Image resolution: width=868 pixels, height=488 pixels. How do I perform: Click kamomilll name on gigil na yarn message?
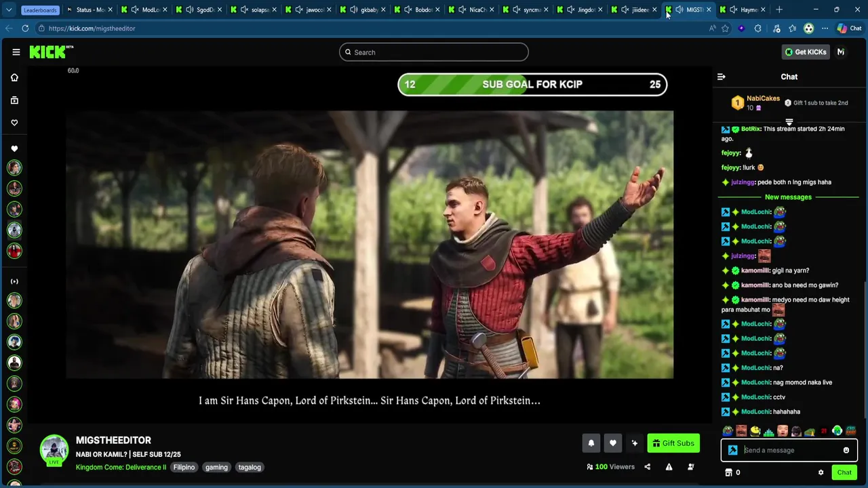point(755,270)
